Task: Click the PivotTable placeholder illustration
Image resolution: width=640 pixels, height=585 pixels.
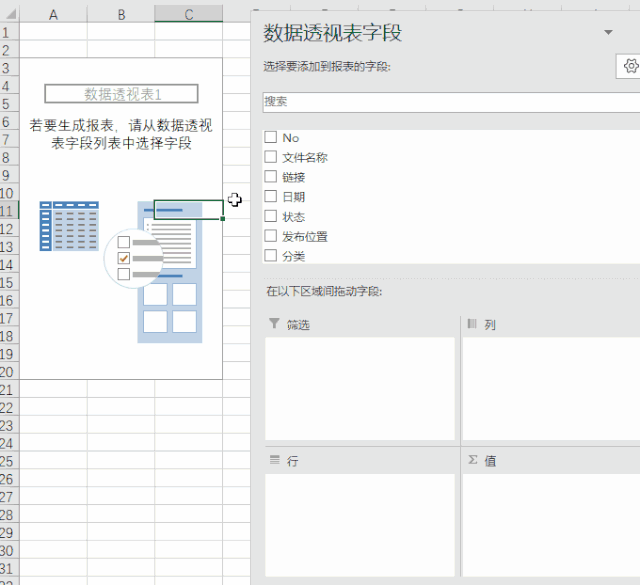Action: click(x=121, y=271)
